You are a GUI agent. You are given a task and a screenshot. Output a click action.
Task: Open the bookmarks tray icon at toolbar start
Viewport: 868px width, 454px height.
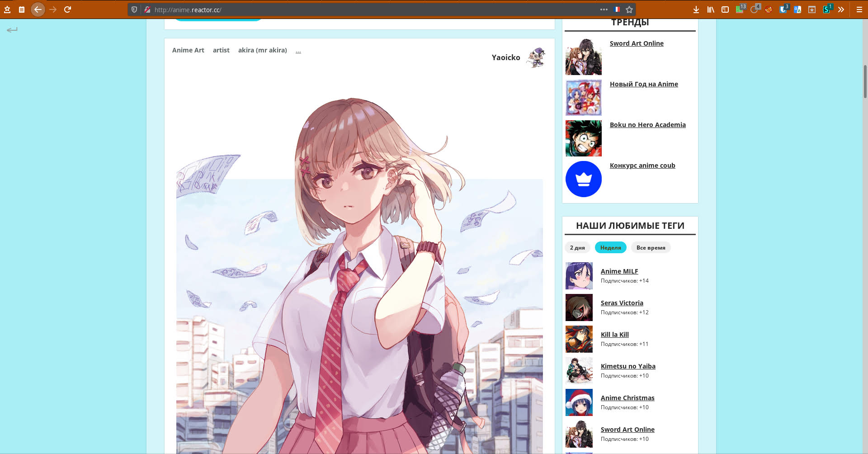(x=7, y=9)
